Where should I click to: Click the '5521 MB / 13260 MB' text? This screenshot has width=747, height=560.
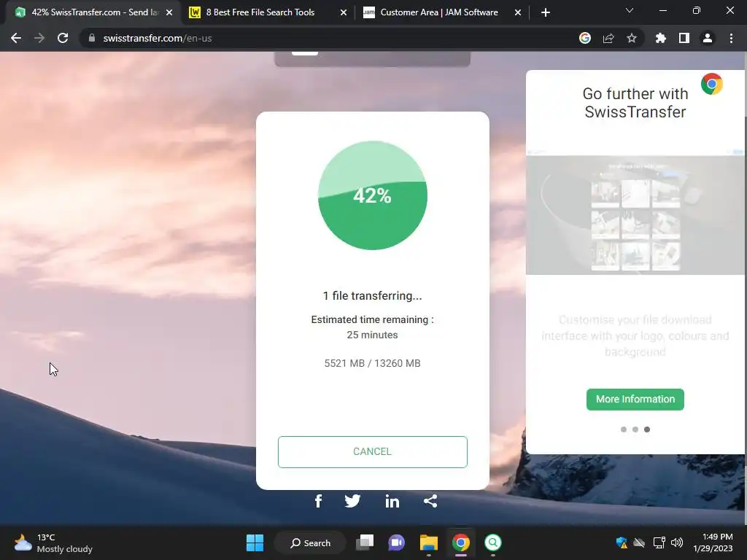(x=373, y=363)
